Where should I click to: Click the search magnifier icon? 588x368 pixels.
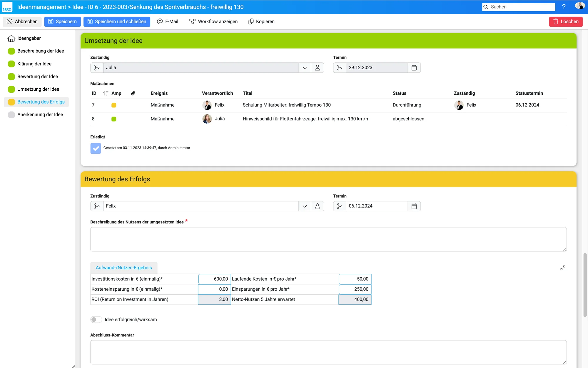[486, 7]
